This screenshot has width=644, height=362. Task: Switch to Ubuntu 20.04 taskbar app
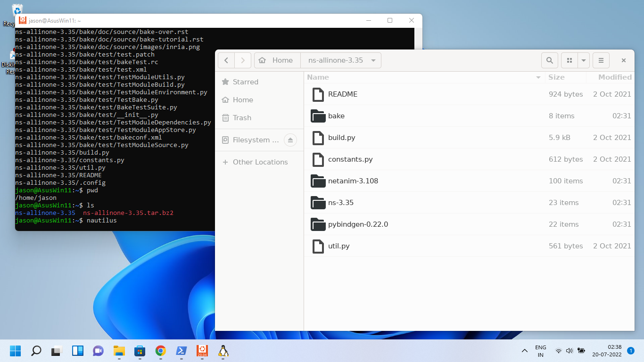pyautogui.click(x=202, y=351)
